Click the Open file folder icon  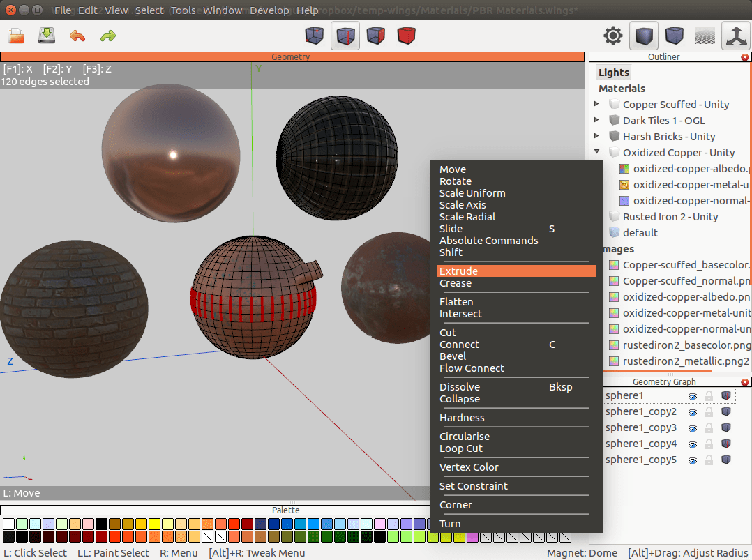point(16,36)
